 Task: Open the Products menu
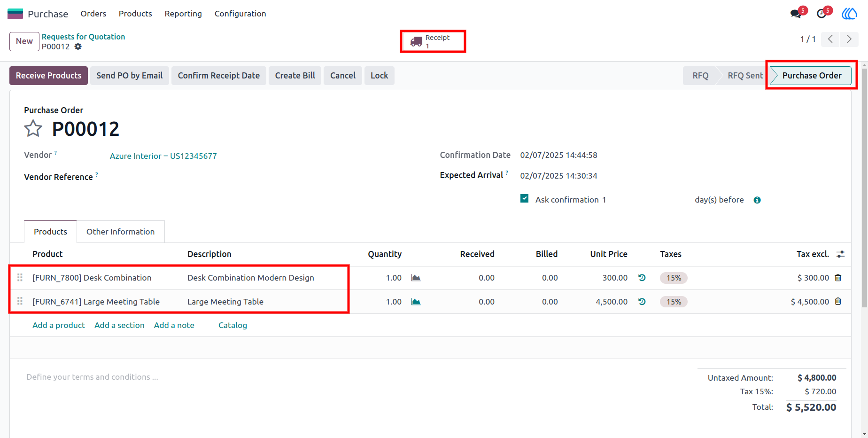click(135, 14)
